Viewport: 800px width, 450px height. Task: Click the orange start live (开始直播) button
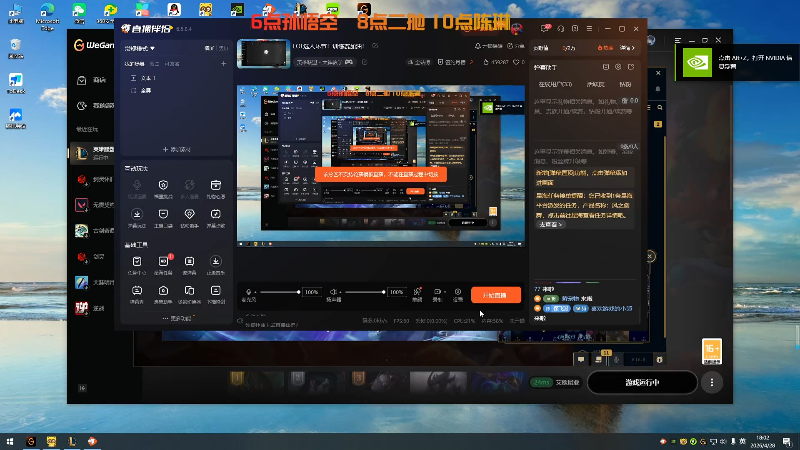click(496, 295)
